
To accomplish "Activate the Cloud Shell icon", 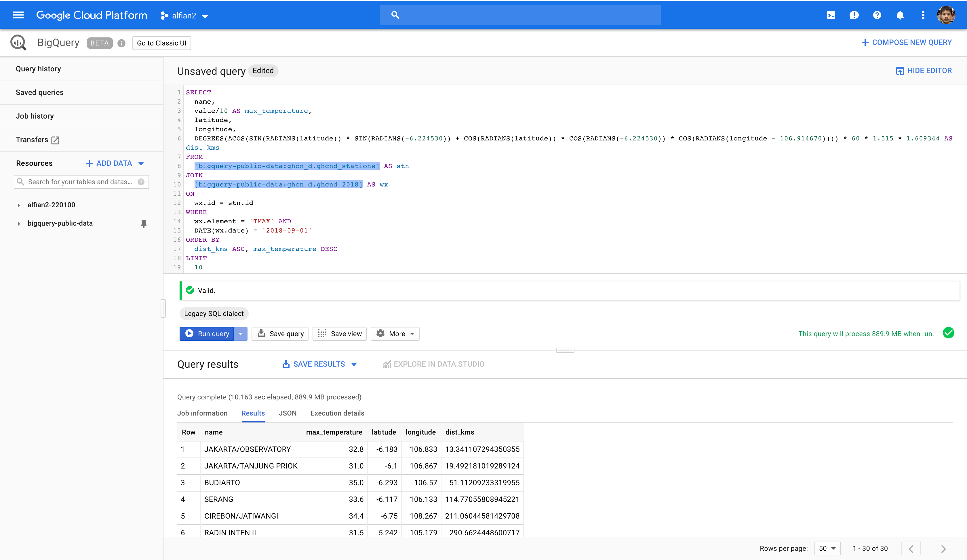I will (831, 15).
